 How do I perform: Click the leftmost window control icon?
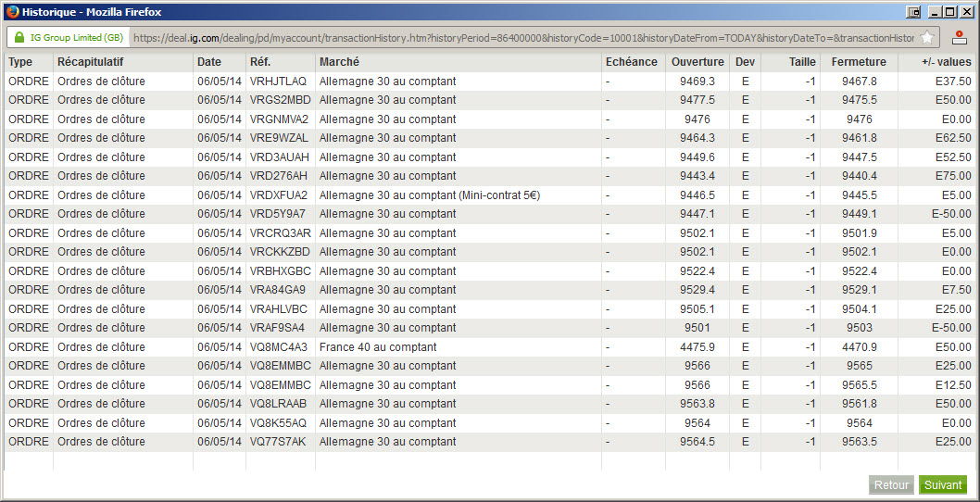pos(913,12)
